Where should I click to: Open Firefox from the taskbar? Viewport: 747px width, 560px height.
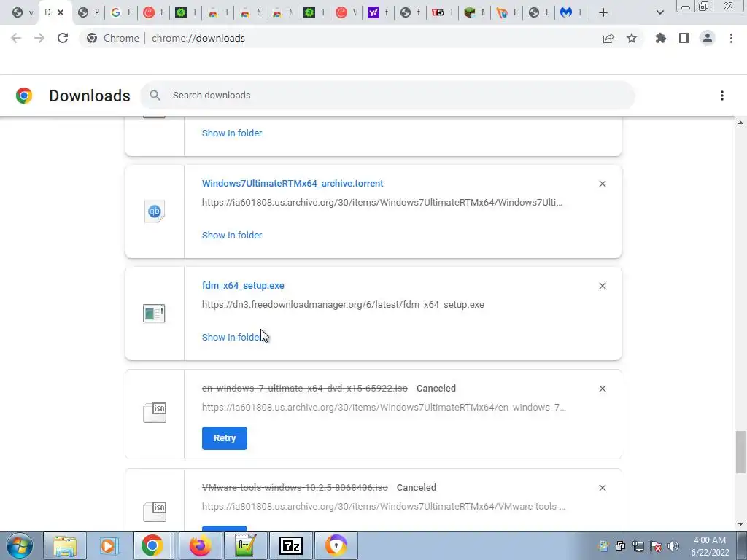200,545
